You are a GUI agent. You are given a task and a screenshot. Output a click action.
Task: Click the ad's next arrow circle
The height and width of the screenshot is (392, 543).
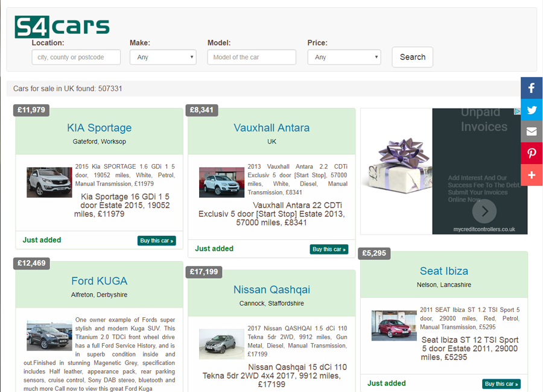(x=484, y=211)
